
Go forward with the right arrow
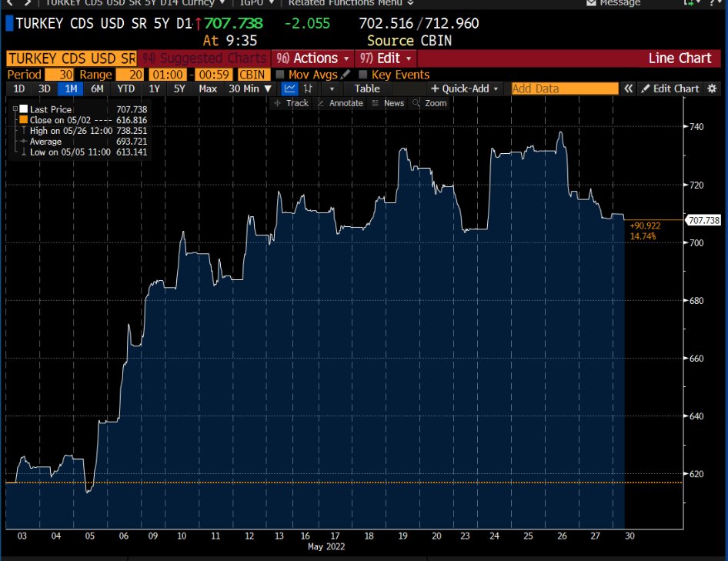click(x=28, y=3)
